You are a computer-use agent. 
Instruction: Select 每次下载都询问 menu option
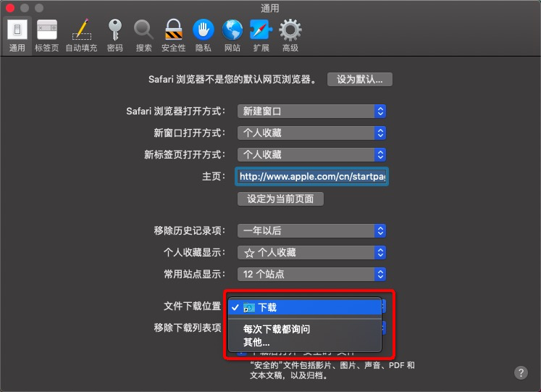pos(305,329)
